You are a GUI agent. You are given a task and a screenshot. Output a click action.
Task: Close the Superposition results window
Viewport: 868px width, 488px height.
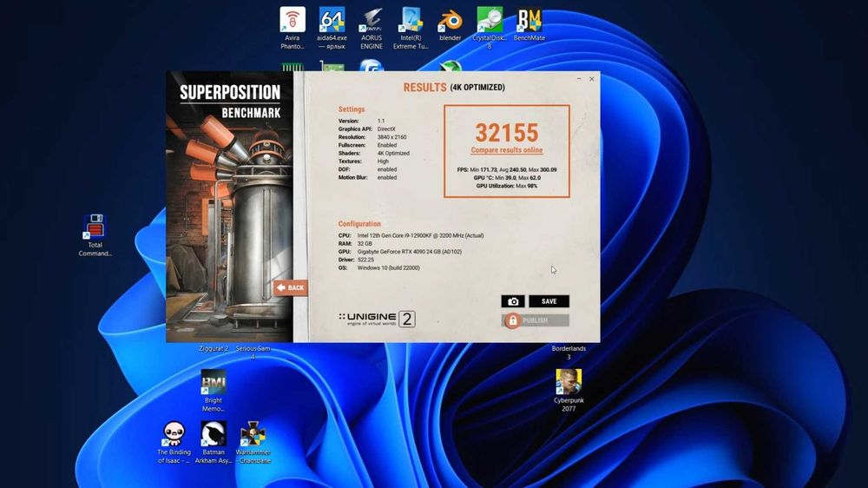tap(592, 79)
